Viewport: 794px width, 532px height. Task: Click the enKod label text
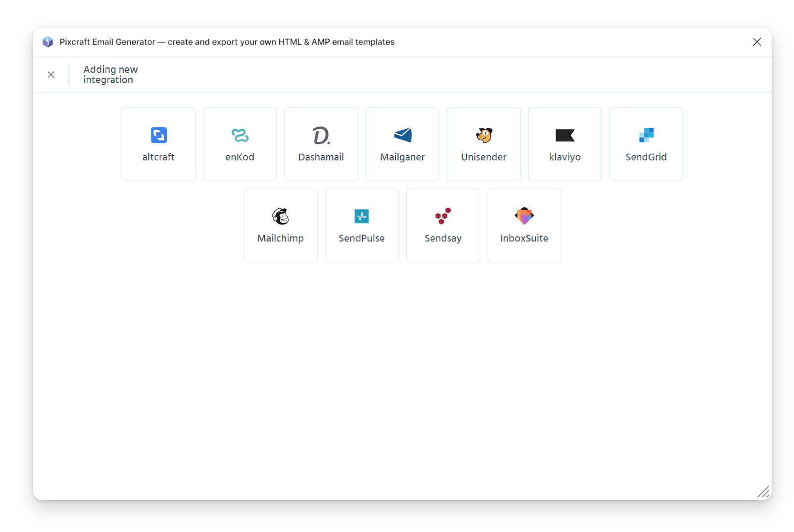[x=240, y=157]
